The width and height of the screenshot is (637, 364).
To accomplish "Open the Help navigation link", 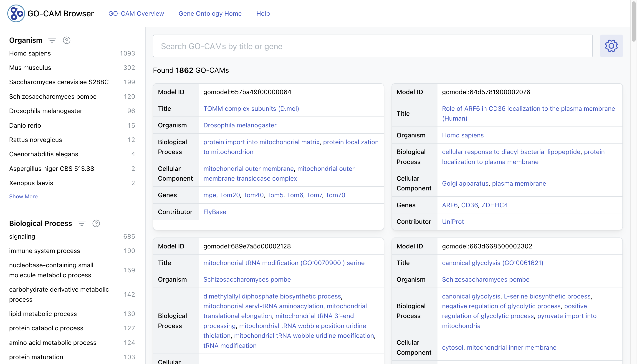I will click(263, 13).
